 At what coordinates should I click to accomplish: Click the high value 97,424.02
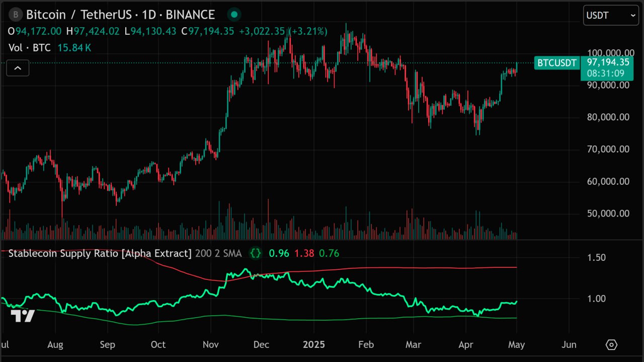[x=97, y=31]
